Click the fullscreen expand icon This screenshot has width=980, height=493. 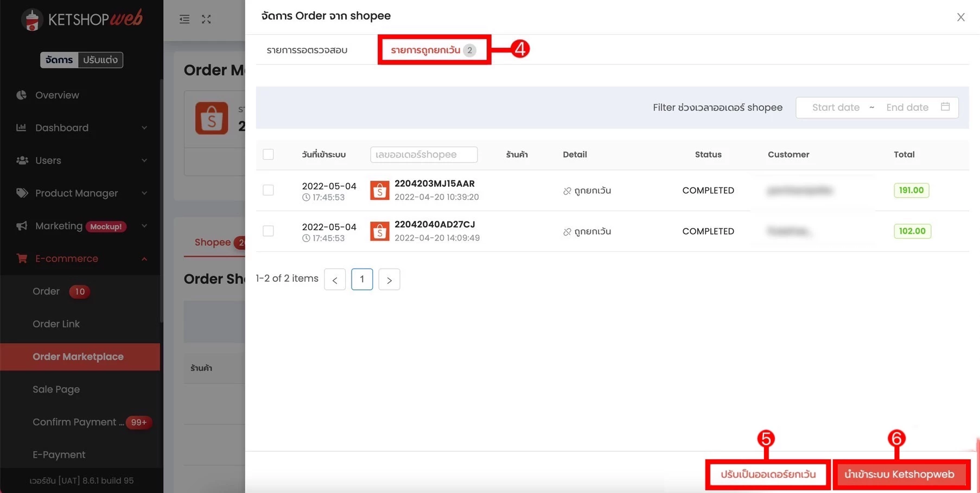click(x=206, y=20)
